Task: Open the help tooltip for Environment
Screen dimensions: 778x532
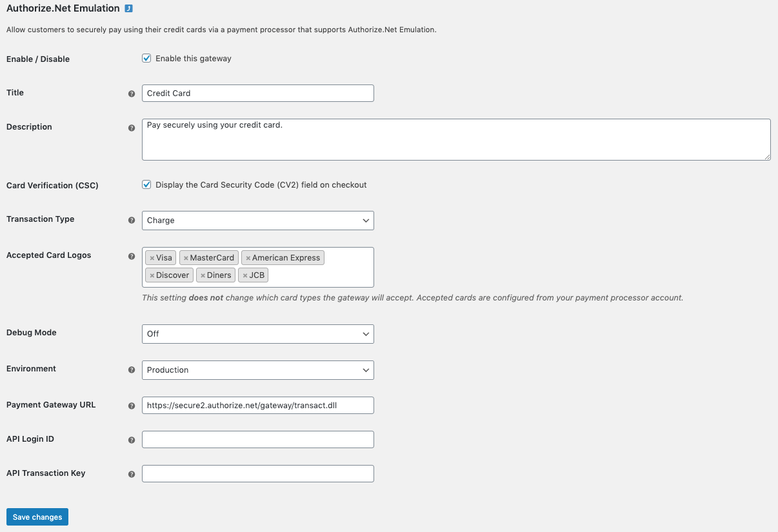Action: [132, 370]
